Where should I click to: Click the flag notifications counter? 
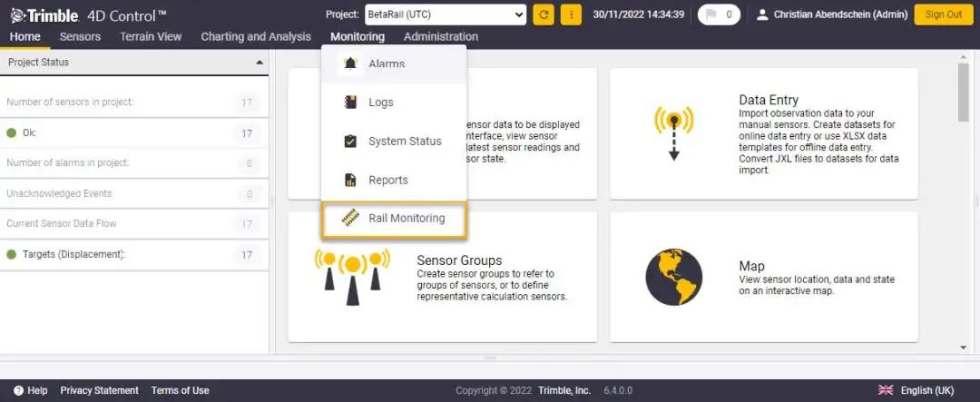719,15
